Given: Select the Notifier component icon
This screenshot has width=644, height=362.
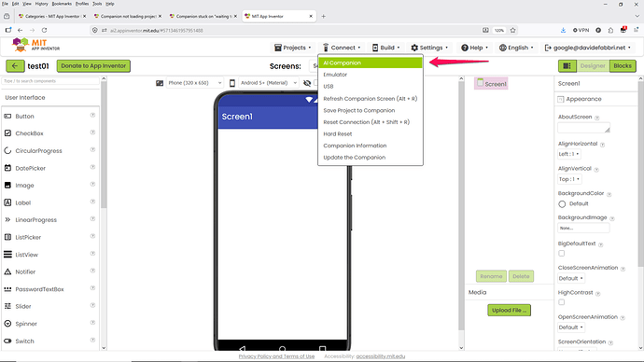Looking at the screenshot, I should click(x=7, y=271).
